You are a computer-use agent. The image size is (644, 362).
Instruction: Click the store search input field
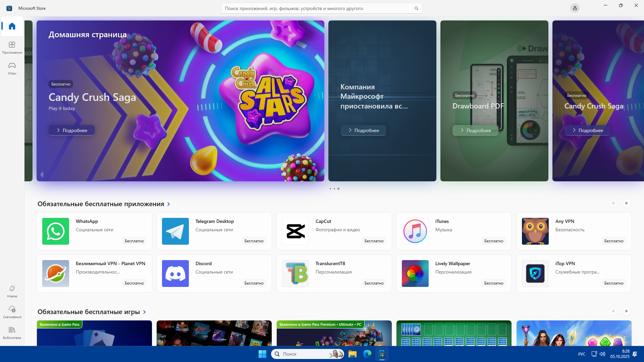click(x=317, y=8)
